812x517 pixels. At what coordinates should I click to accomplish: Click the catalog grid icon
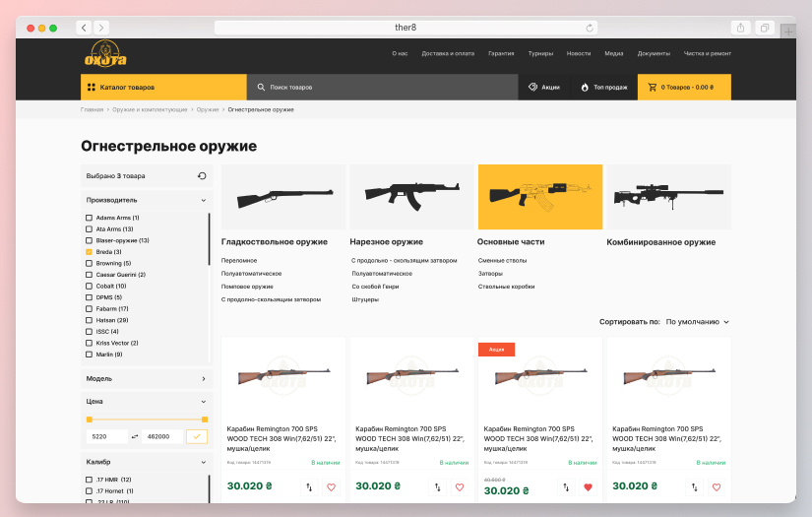(92, 87)
